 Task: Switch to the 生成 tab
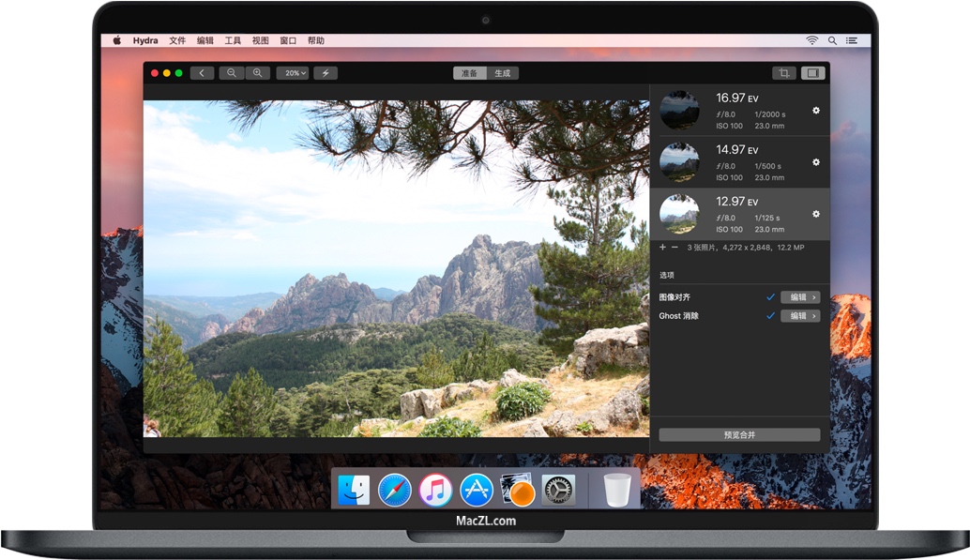pyautogui.click(x=502, y=72)
